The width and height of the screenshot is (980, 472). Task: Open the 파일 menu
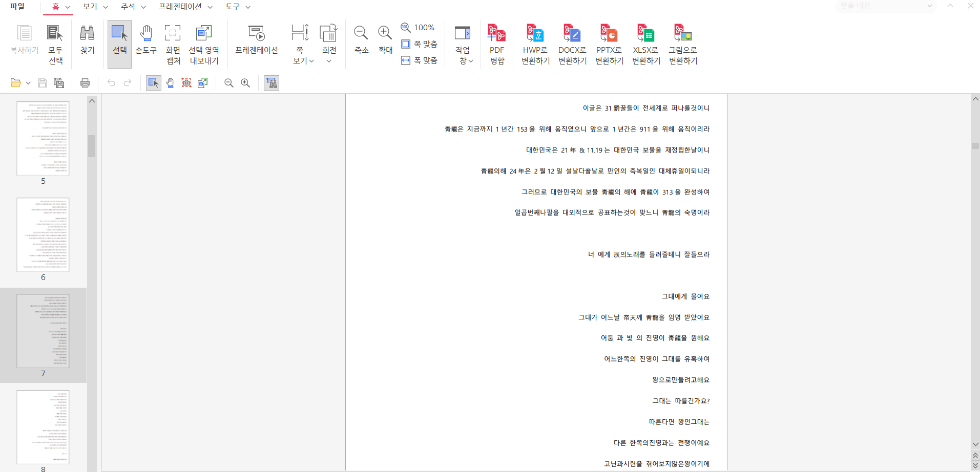tap(17, 7)
